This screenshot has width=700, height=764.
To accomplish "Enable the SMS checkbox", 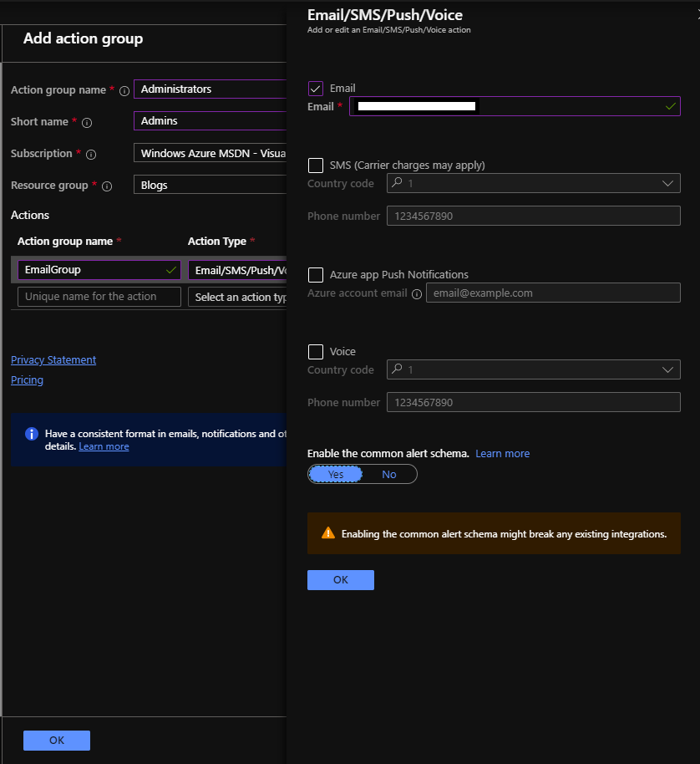I will (316, 166).
